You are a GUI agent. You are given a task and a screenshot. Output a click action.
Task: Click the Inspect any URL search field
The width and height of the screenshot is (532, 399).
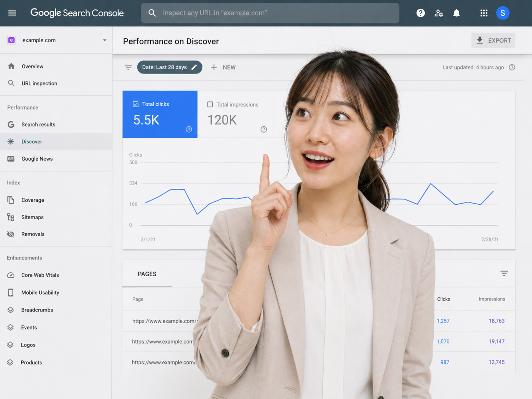[x=270, y=13]
